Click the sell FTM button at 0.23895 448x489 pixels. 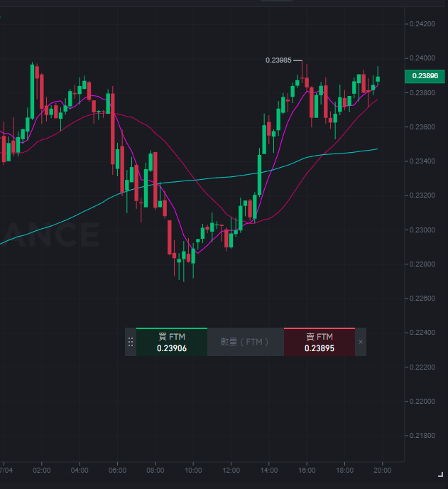click(319, 342)
